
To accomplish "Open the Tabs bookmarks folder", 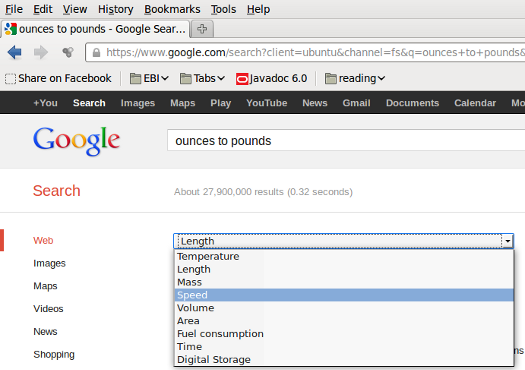I will (202, 78).
